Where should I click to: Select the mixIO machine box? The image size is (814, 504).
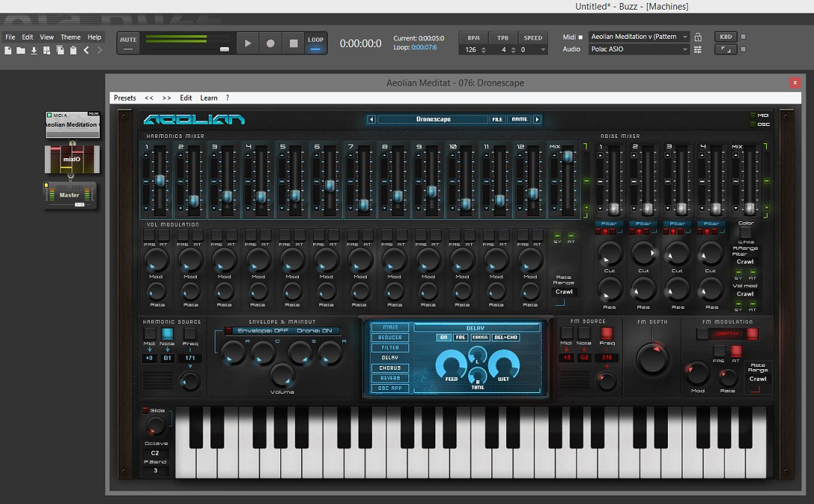point(72,160)
